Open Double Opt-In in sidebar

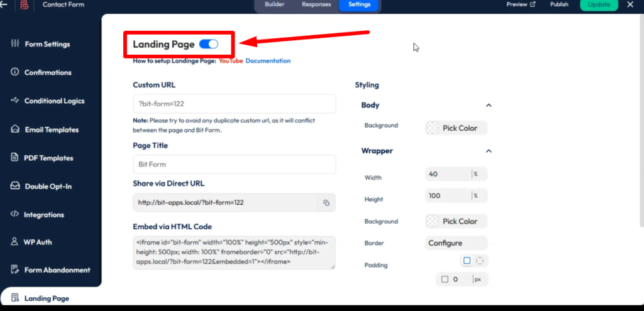click(47, 186)
